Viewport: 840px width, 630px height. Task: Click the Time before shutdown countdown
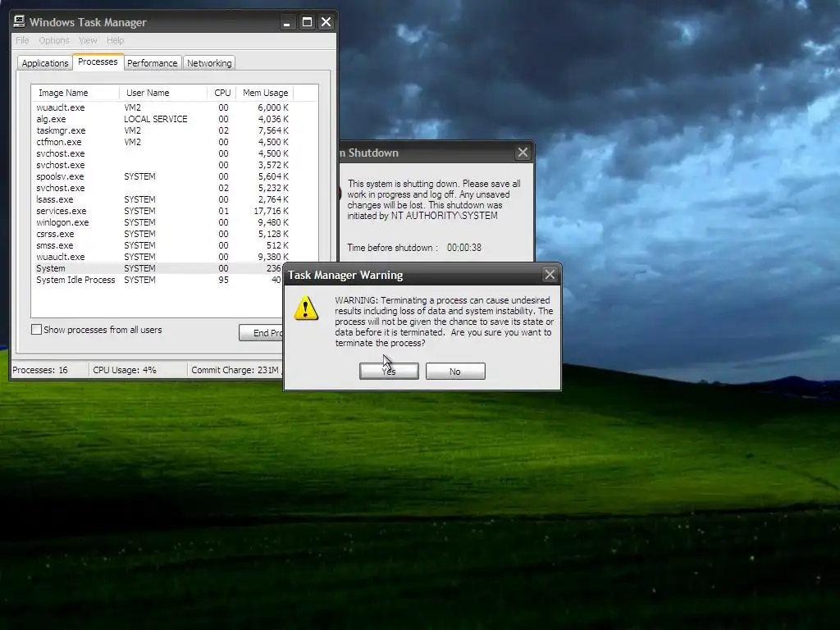(464, 248)
